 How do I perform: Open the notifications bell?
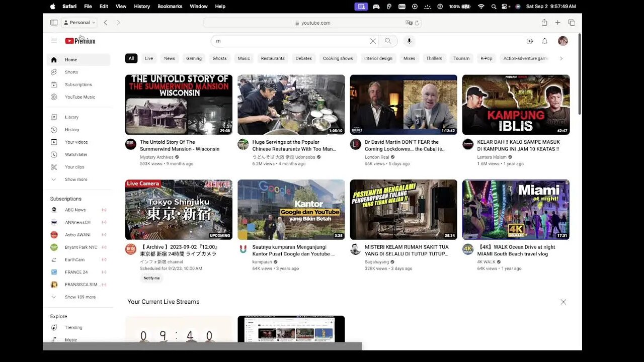pos(544,41)
